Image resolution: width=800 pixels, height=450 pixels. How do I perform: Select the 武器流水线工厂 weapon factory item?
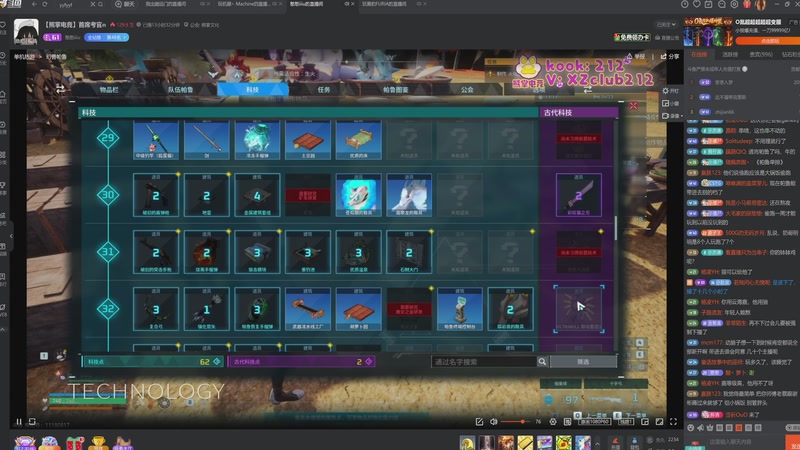pyautogui.click(x=308, y=309)
